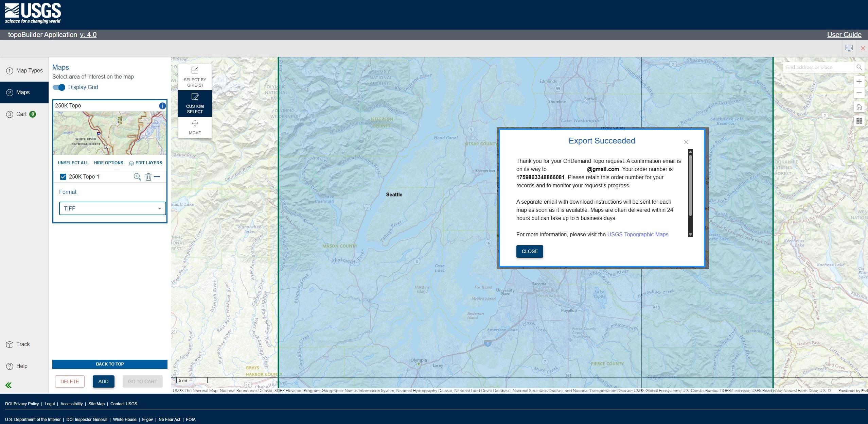This screenshot has width=868, height=424.
Task: Go to the Map Types step
Action: pos(24,71)
